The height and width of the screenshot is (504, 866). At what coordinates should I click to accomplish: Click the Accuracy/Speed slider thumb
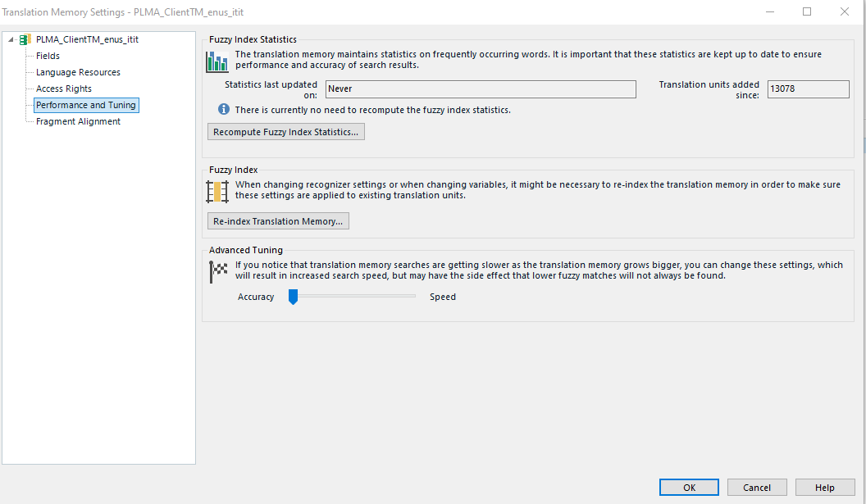coord(294,297)
